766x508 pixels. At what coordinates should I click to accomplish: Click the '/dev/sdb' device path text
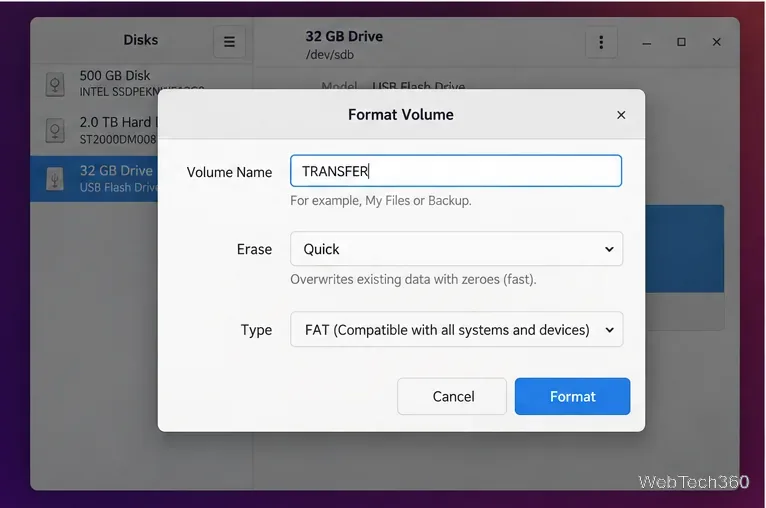(330, 55)
